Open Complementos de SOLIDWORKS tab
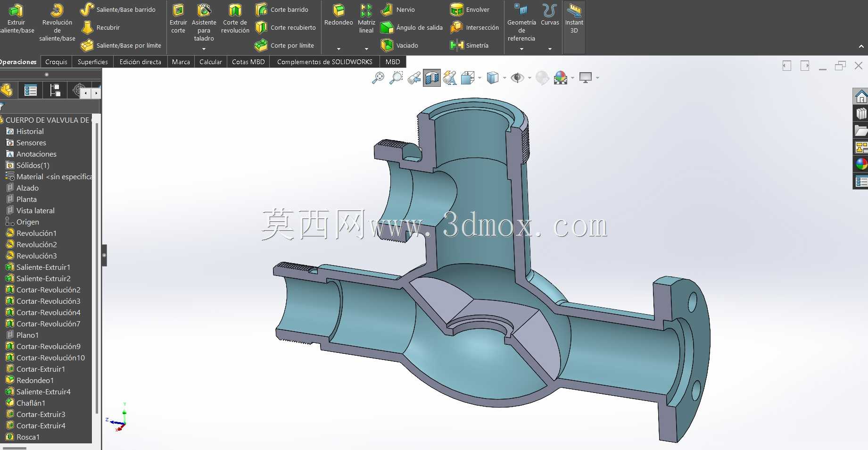This screenshot has height=450, width=868. click(x=324, y=62)
